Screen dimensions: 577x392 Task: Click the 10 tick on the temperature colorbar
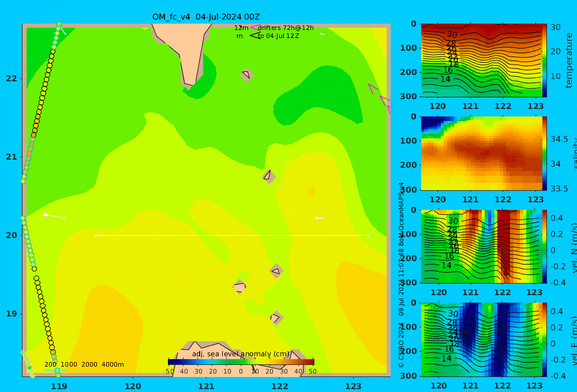[x=556, y=76]
